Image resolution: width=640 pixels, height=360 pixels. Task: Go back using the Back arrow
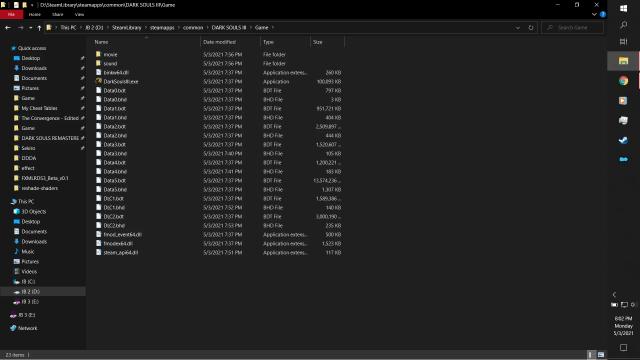tap(8, 28)
